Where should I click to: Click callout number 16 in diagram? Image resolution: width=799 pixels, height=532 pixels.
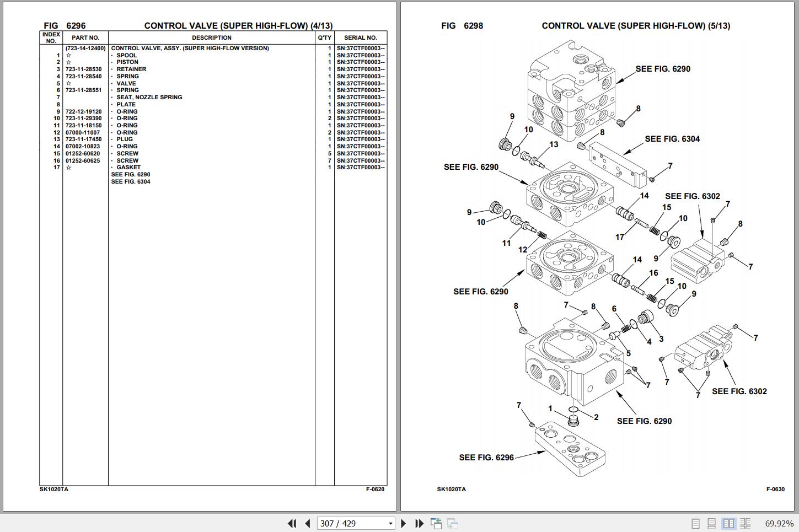[x=653, y=273]
